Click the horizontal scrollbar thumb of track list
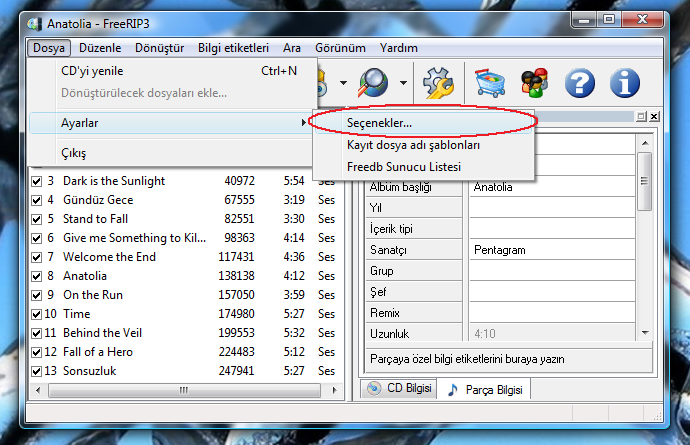 [184, 390]
